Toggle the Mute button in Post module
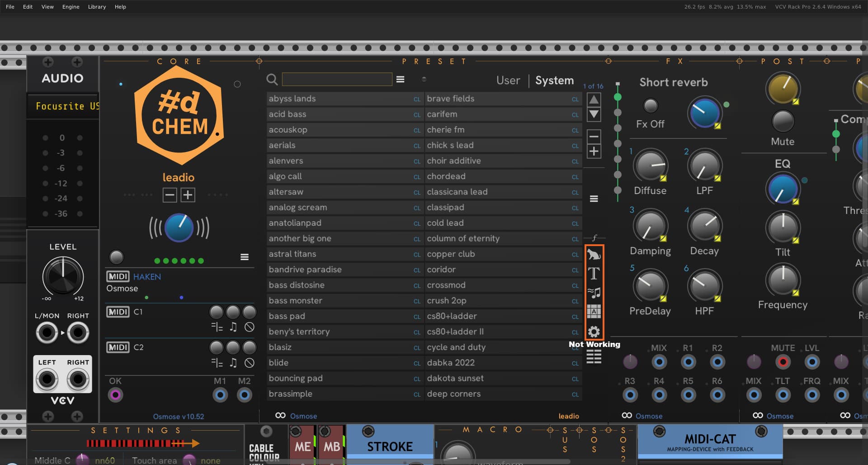This screenshot has width=868, height=465. tap(782, 121)
